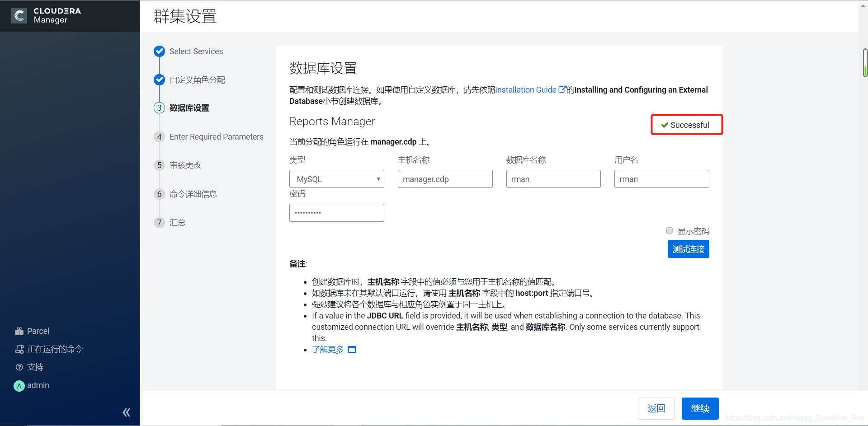Collapse the sidebar with the double-chevron control

[127, 412]
